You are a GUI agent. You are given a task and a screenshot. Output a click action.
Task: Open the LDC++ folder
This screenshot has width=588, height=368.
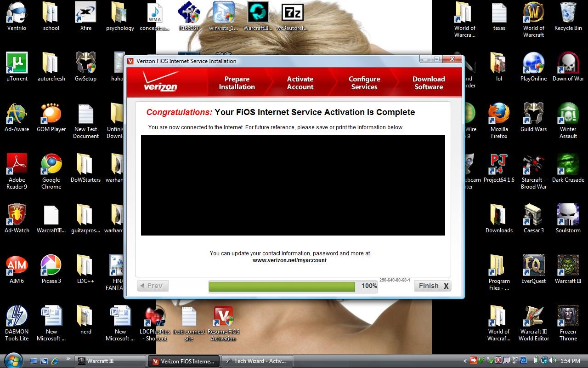(x=86, y=270)
